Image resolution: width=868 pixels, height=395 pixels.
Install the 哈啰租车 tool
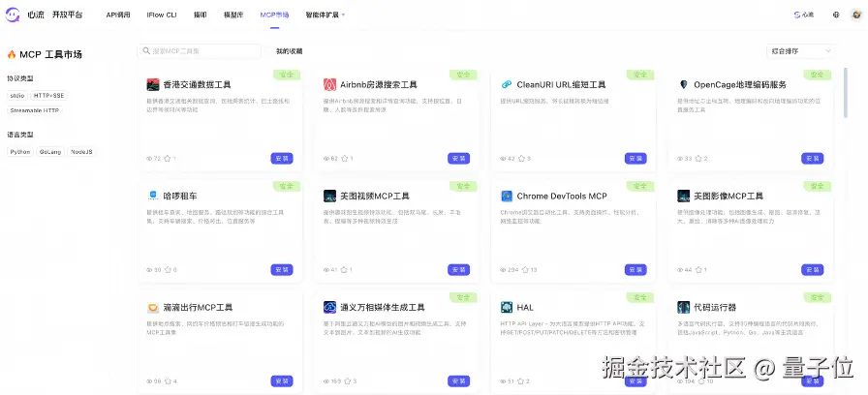tap(282, 269)
